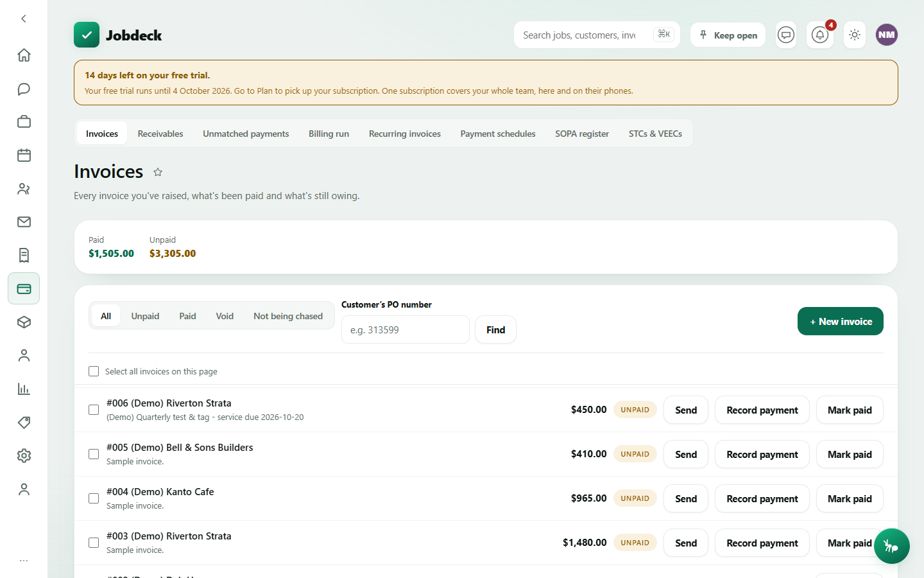Open the price tag icon in sidebar

[x=24, y=423]
